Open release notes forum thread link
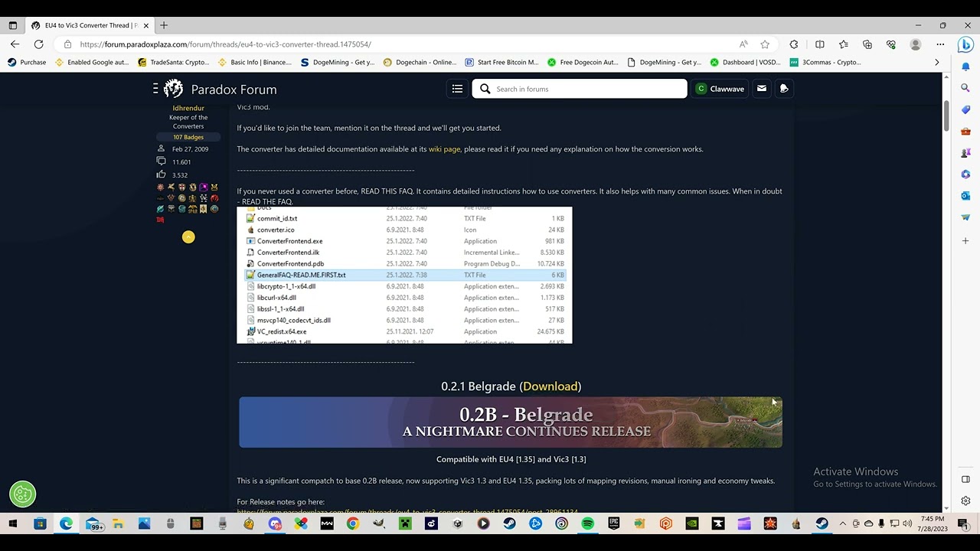 tap(407, 511)
